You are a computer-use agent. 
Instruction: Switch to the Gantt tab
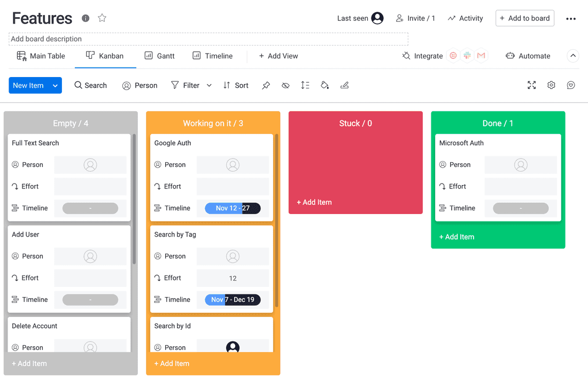(x=159, y=56)
